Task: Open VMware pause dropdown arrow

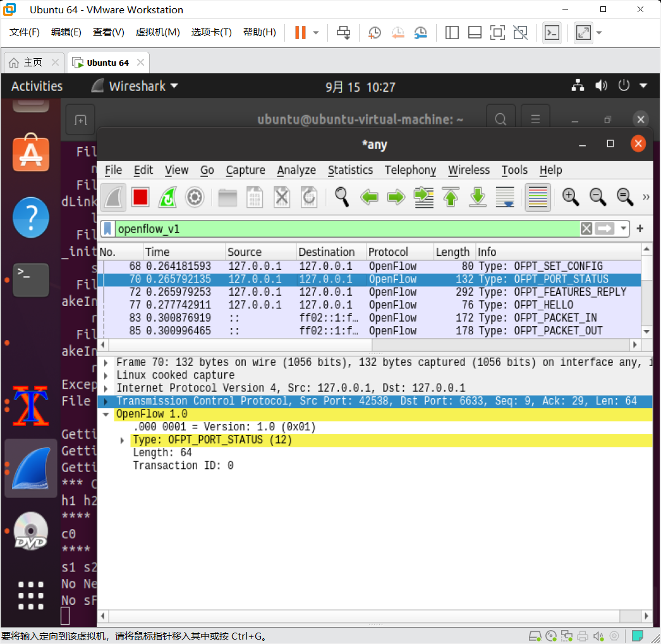Action: click(316, 32)
